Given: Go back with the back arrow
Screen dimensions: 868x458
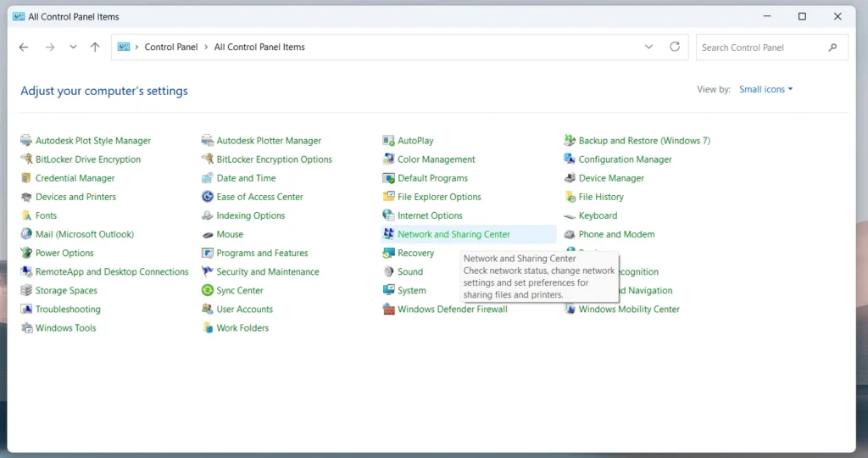Looking at the screenshot, I should tap(23, 47).
